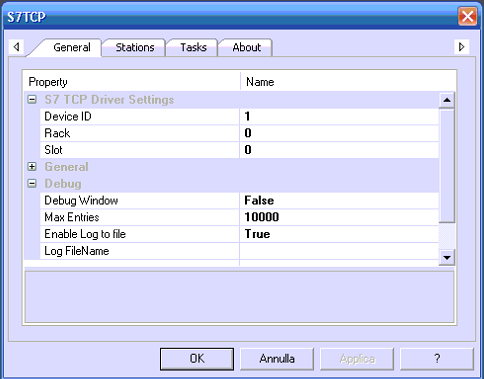Select the Slot value field
Image resolution: width=484 pixels, height=379 pixels.
tap(339, 150)
